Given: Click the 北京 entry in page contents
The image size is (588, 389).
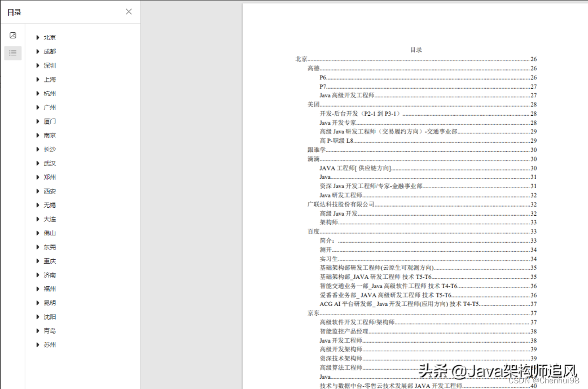Looking at the screenshot, I should pos(416,59).
